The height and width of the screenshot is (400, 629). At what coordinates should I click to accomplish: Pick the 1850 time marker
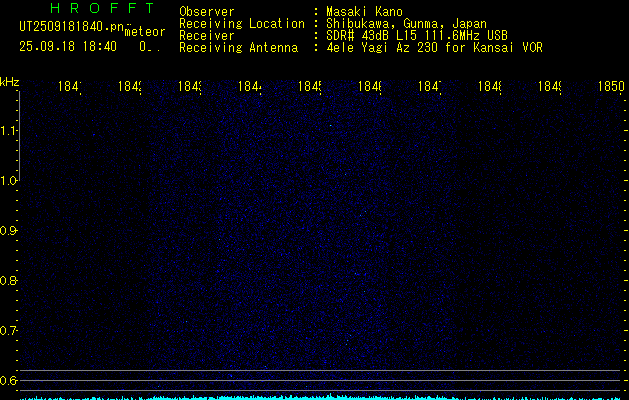pos(611,87)
